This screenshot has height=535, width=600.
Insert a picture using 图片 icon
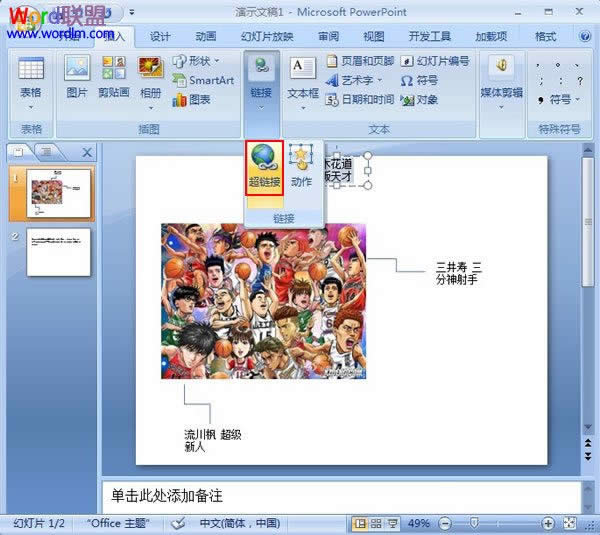tap(77, 68)
